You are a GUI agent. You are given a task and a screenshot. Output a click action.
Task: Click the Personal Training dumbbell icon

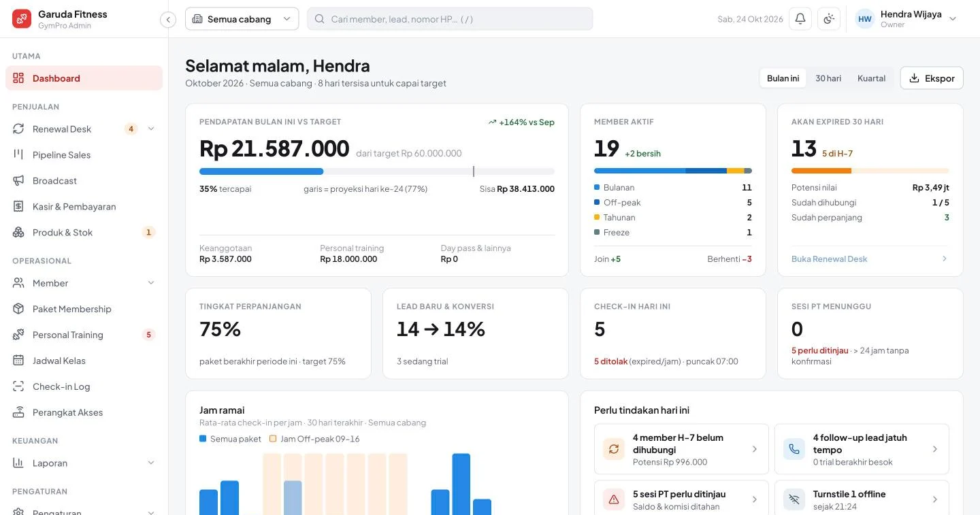18,335
